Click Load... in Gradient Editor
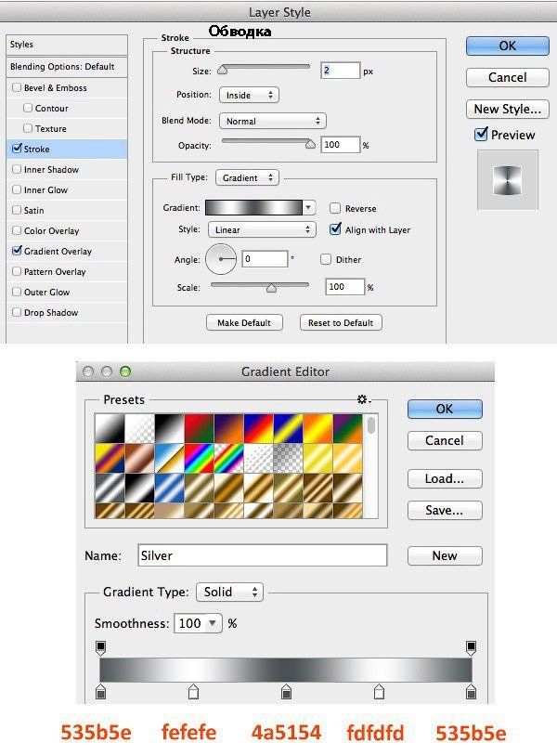This screenshot has height=756, width=557. (x=445, y=478)
